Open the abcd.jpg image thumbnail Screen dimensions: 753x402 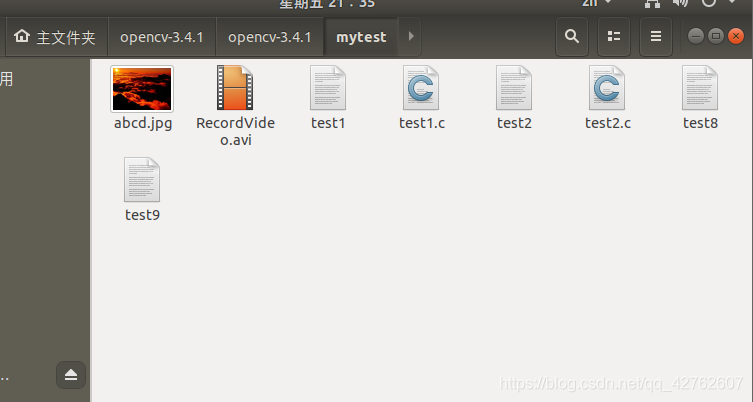pyautogui.click(x=142, y=89)
